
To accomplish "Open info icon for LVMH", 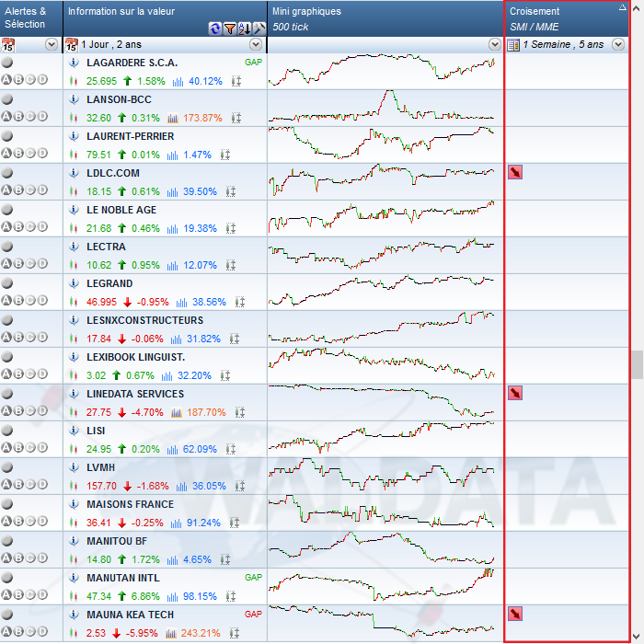I will coord(74,467).
